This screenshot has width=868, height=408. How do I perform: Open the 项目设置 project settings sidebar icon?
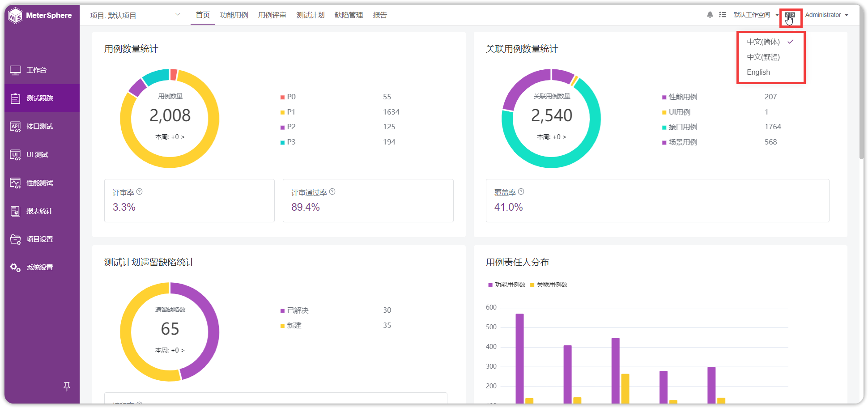pos(16,239)
